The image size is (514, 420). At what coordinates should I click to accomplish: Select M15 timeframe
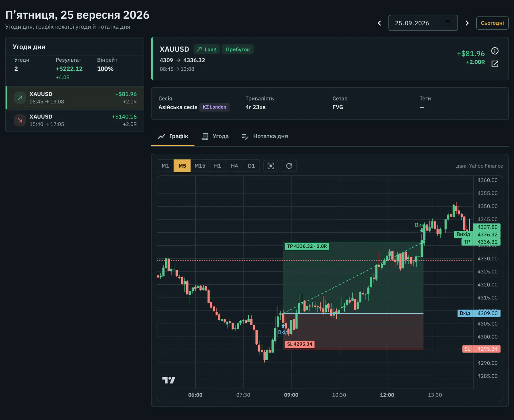pyautogui.click(x=200, y=166)
